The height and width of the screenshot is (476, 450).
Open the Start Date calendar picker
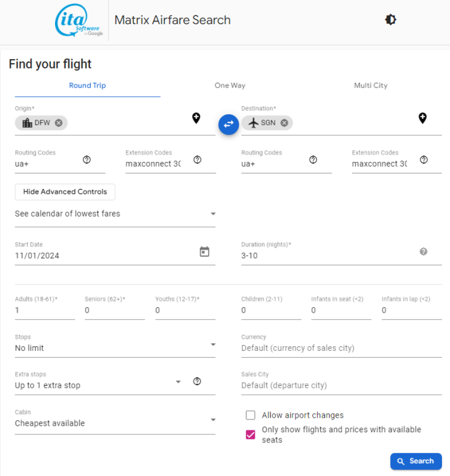tap(204, 251)
